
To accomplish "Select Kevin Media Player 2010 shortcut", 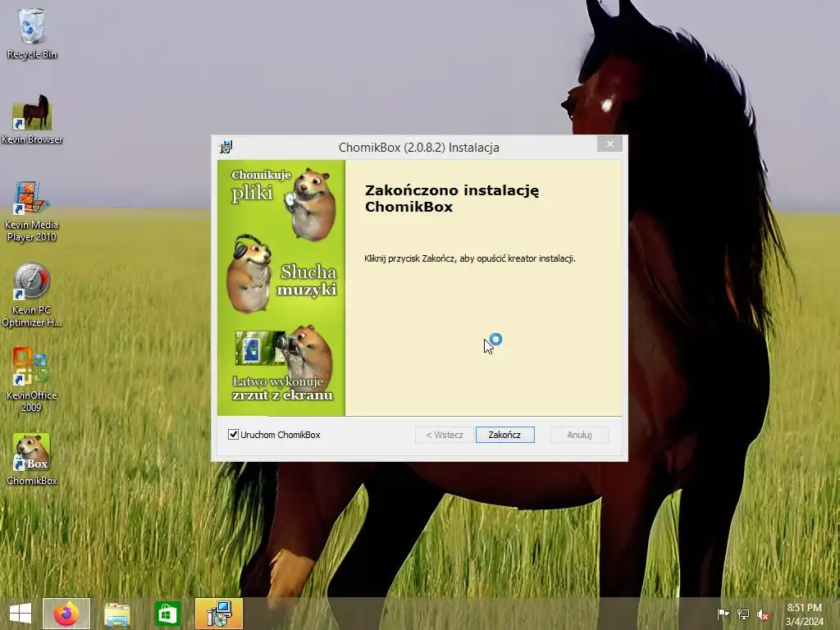I will point(32,211).
